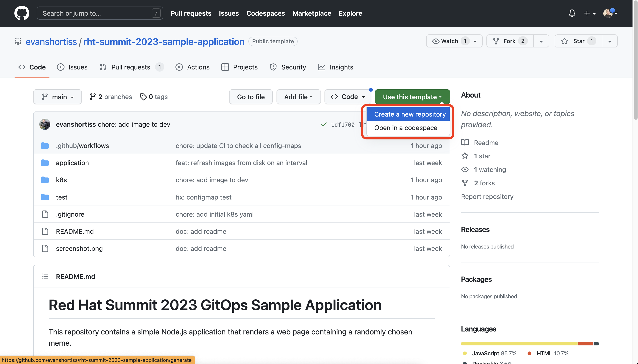This screenshot has width=638, height=364.
Task: Click the Watch button
Action: (454, 41)
